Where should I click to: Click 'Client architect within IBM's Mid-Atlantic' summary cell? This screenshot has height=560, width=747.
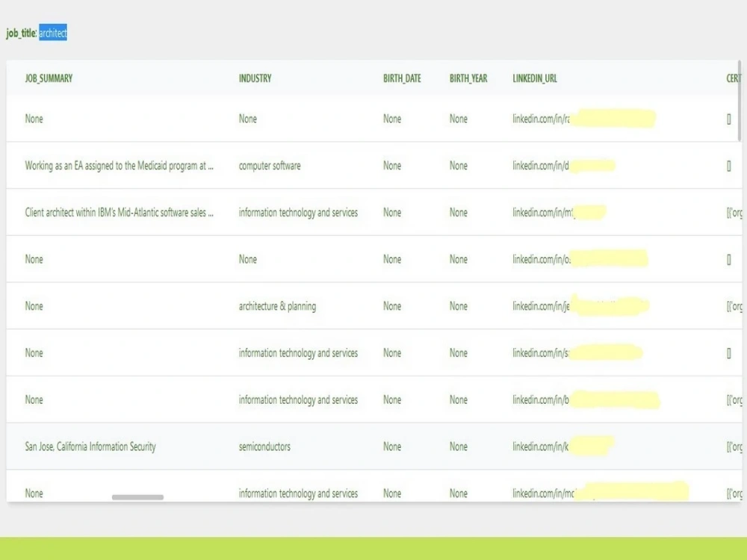[x=119, y=212]
